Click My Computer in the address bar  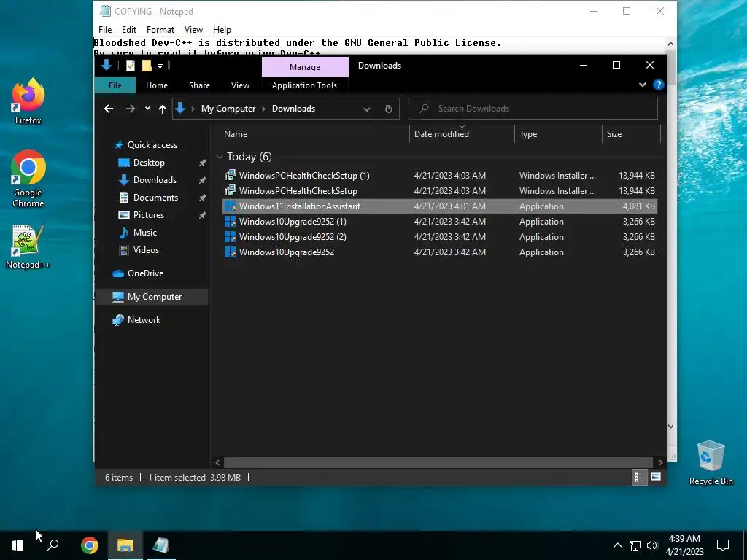[228, 109]
